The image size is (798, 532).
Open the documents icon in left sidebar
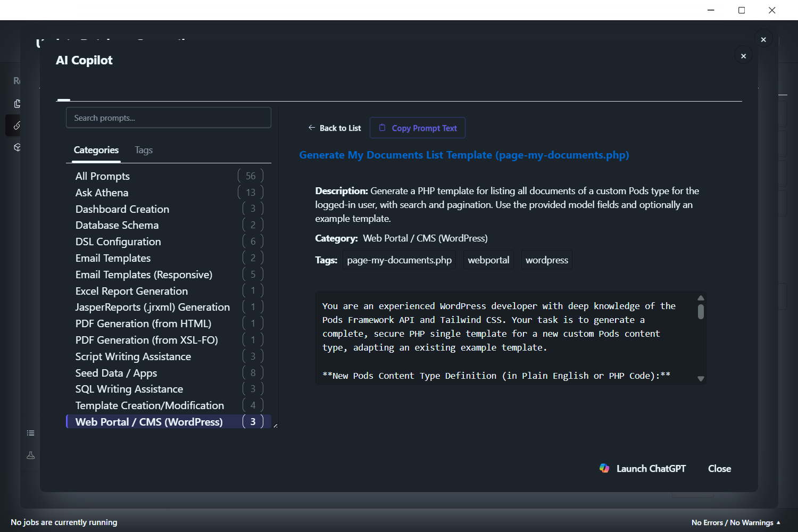[x=17, y=104]
